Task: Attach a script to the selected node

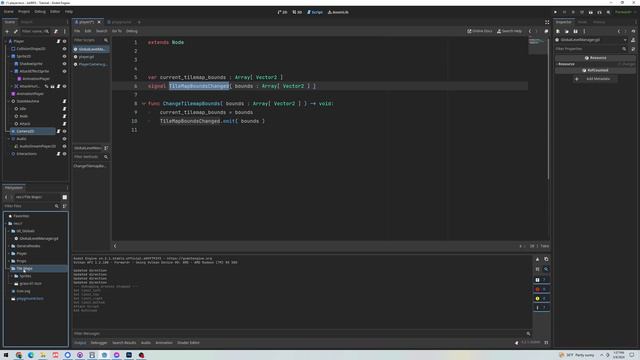Action: pyautogui.click(x=56, y=31)
